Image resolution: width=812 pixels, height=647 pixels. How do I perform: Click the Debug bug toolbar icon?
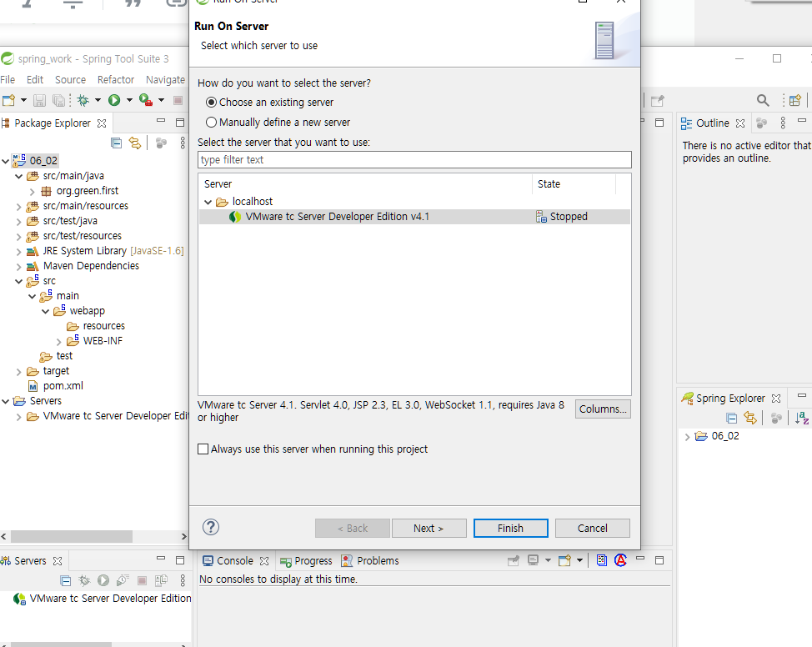point(83,100)
